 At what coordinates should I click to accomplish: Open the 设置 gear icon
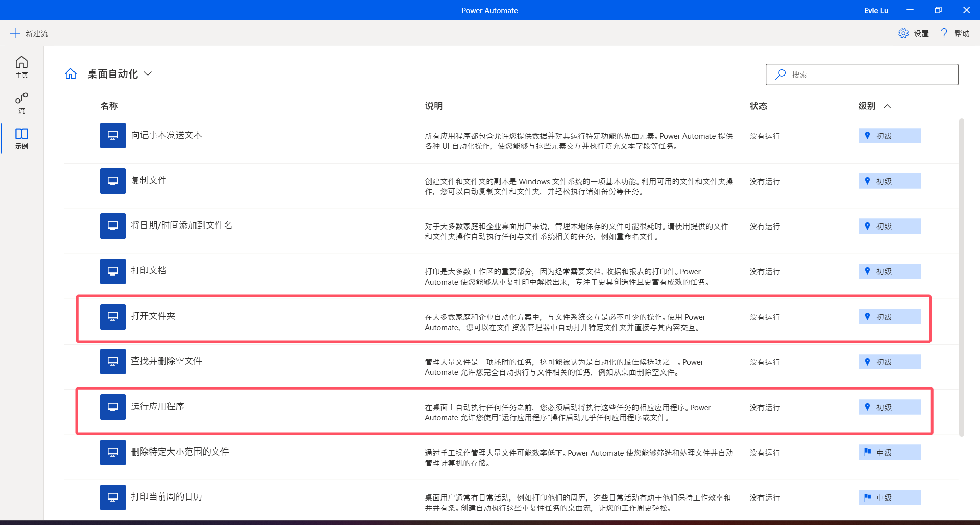(903, 33)
